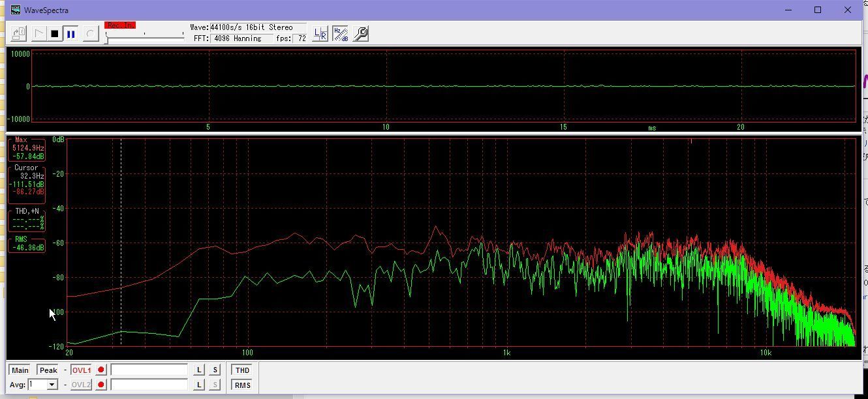The height and width of the screenshot is (399, 868).
Task: Enable the OVL1 overlay toggle
Action: point(82,370)
